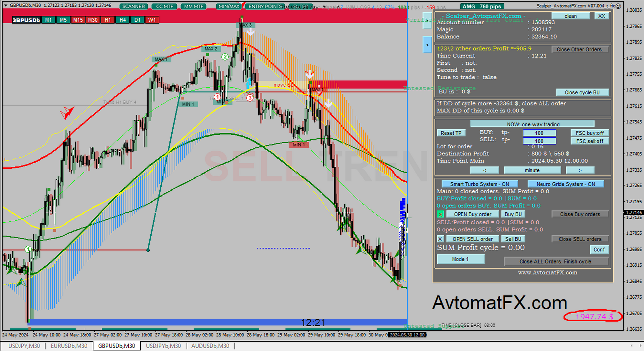Select the W1 timeframe
Screen dimensions: 644x351
point(152,20)
